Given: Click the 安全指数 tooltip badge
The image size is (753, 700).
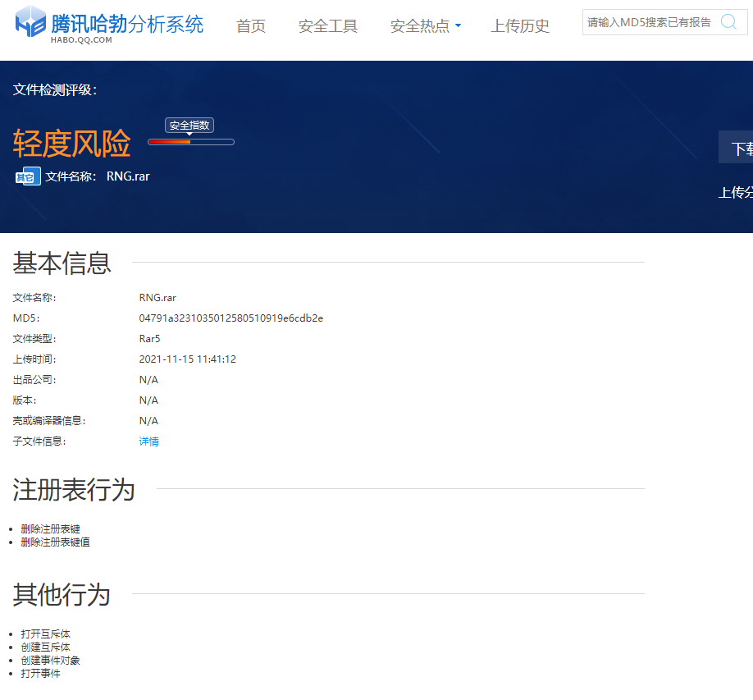Looking at the screenshot, I should point(189,126).
